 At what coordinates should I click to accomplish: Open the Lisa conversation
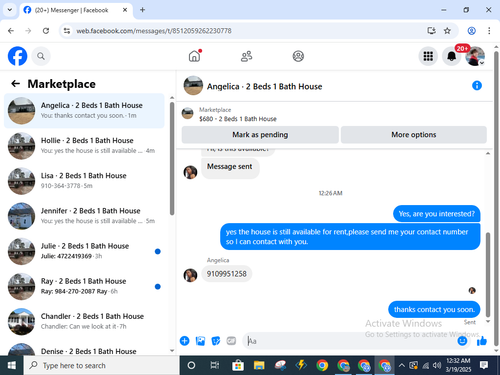pyautogui.click(x=84, y=181)
